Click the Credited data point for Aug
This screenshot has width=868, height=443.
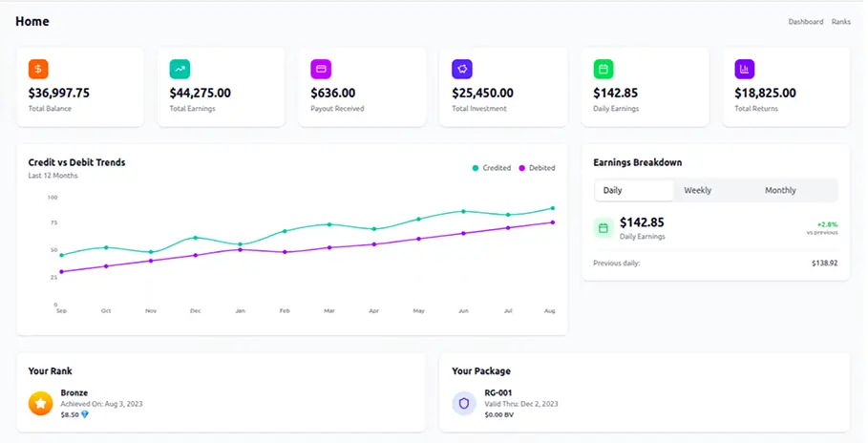553,208
